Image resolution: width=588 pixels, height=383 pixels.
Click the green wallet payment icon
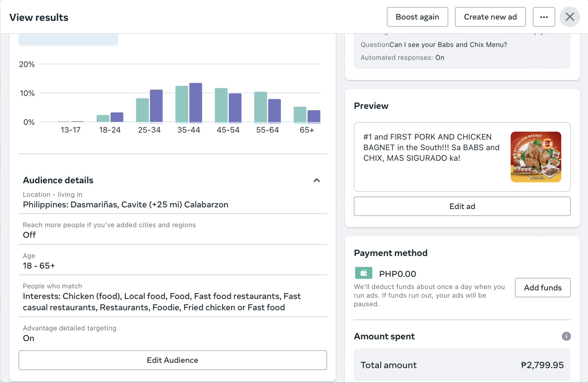click(x=363, y=273)
